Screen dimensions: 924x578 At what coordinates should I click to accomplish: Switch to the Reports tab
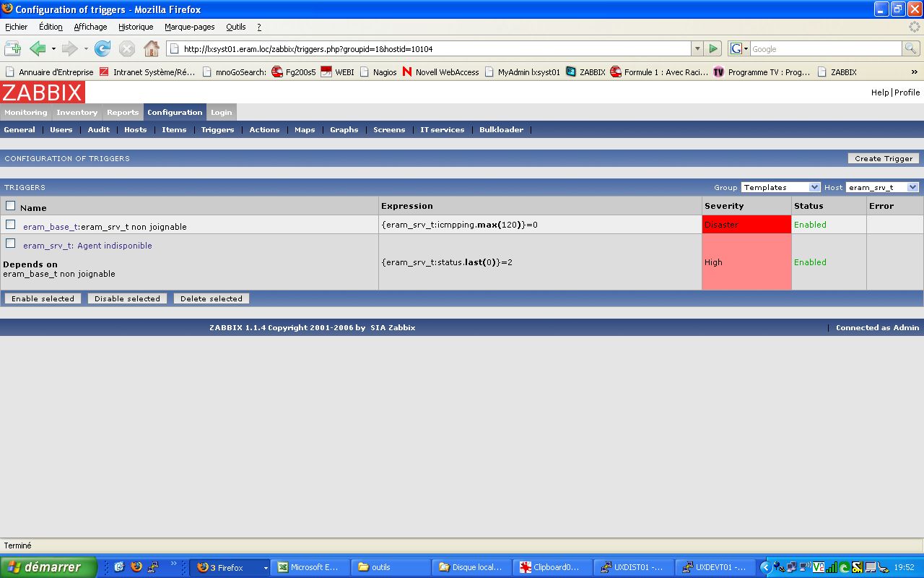pyautogui.click(x=123, y=113)
